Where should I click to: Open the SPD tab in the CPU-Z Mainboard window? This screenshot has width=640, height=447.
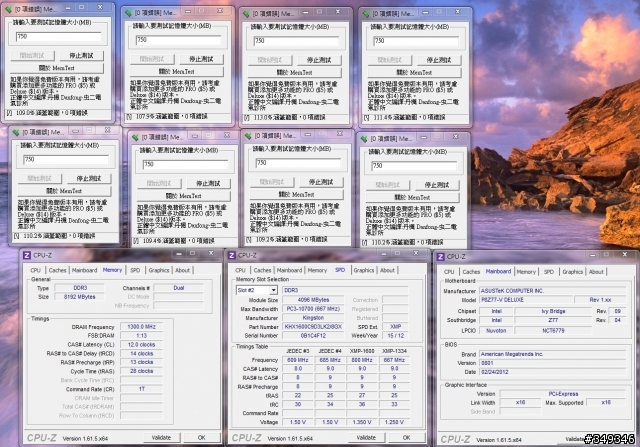(549, 272)
